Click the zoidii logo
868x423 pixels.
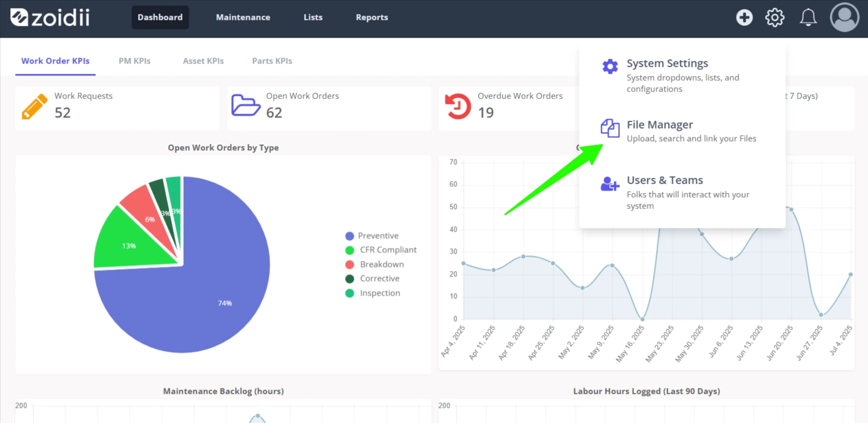[50, 17]
